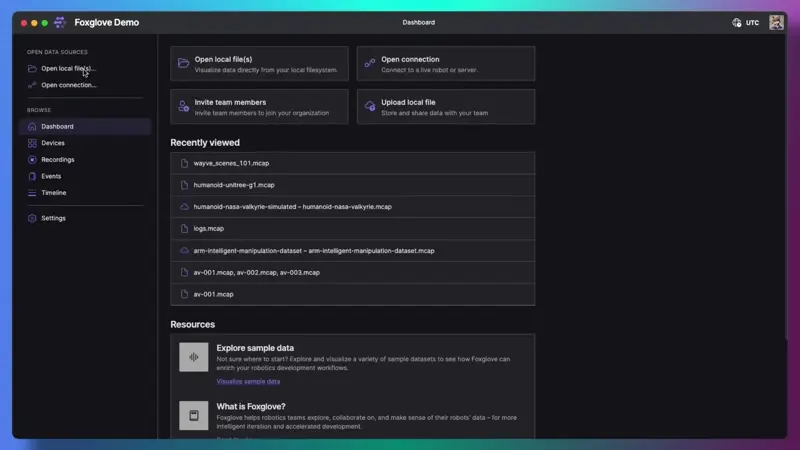The image size is (800, 450).
Task: Open the logs.mcap recent entry
Action: (209, 229)
